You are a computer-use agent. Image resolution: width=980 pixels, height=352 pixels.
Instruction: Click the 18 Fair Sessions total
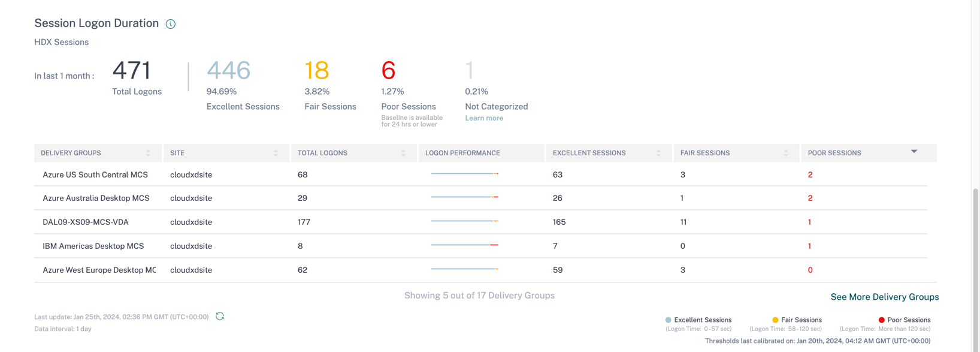point(317,71)
